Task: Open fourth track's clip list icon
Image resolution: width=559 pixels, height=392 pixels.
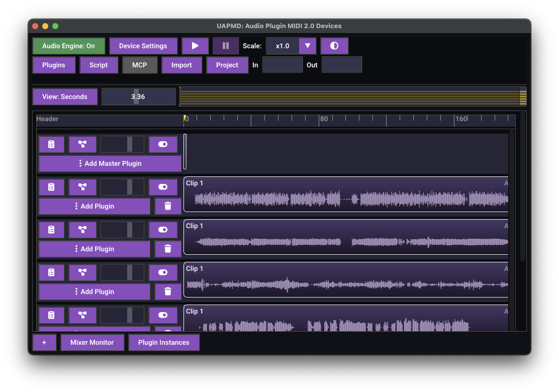Action: (51, 315)
